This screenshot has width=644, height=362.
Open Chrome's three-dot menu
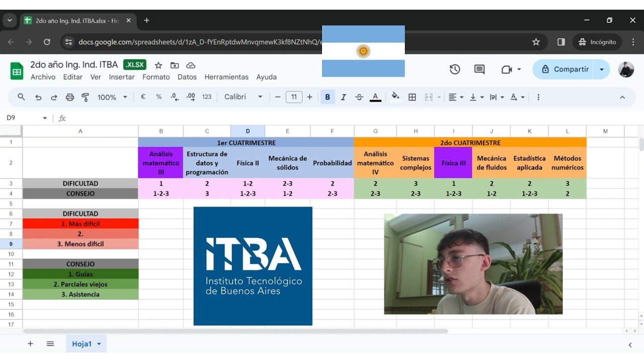tap(633, 42)
